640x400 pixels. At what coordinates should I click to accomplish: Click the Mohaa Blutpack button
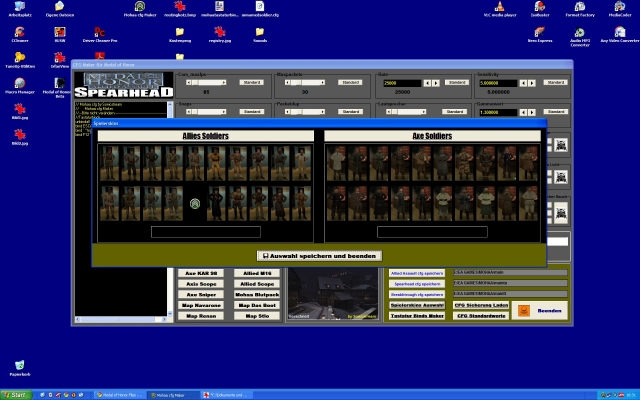point(257,294)
